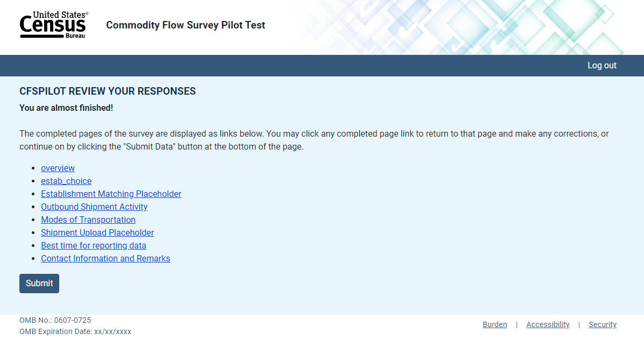Log out of the survey
The image size is (644, 340).
click(601, 66)
